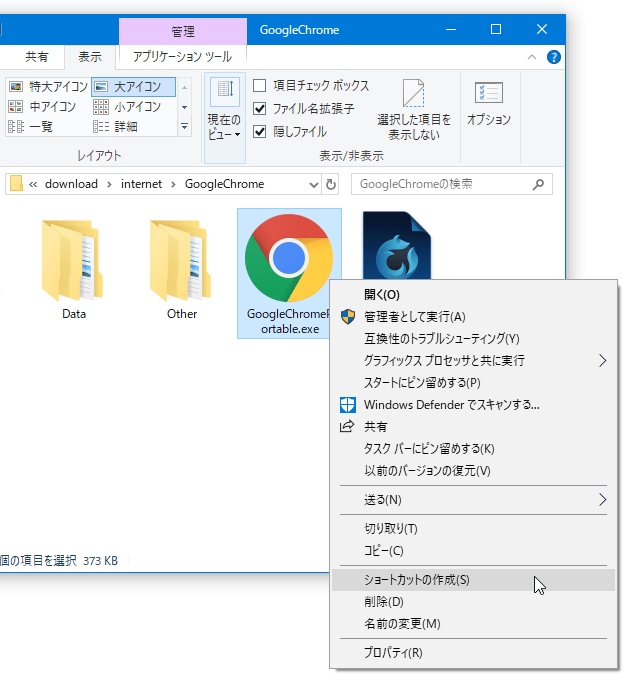Choose Properties (プロパティ) in context menu
630x680 pixels.
(x=473, y=653)
